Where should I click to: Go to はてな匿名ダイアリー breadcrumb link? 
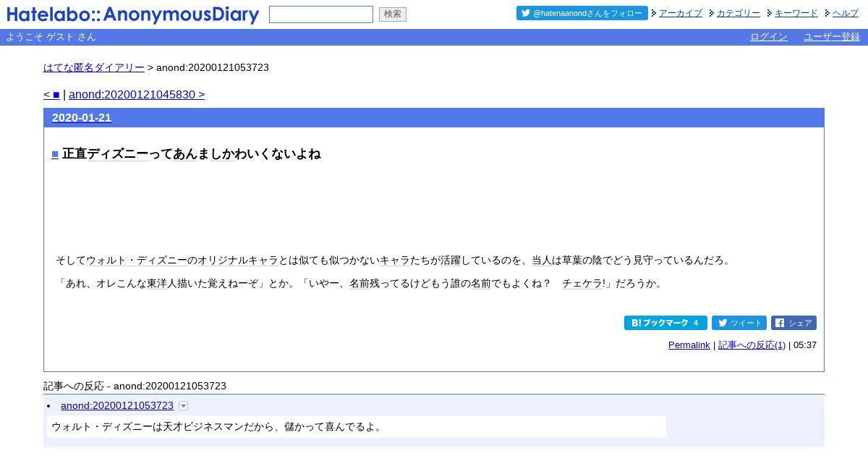pos(94,67)
